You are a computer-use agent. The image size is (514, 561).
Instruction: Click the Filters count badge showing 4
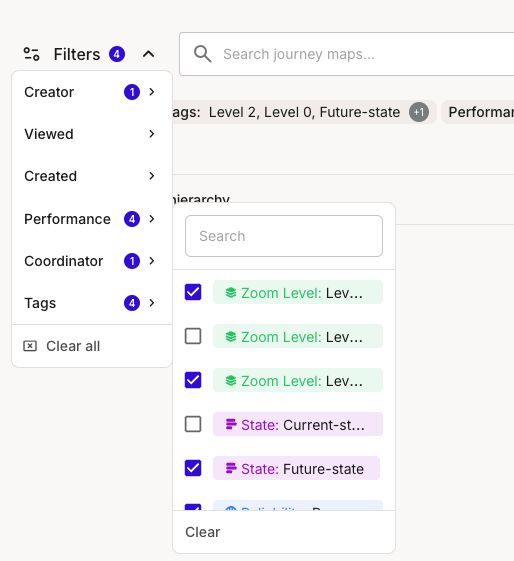tap(117, 54)
